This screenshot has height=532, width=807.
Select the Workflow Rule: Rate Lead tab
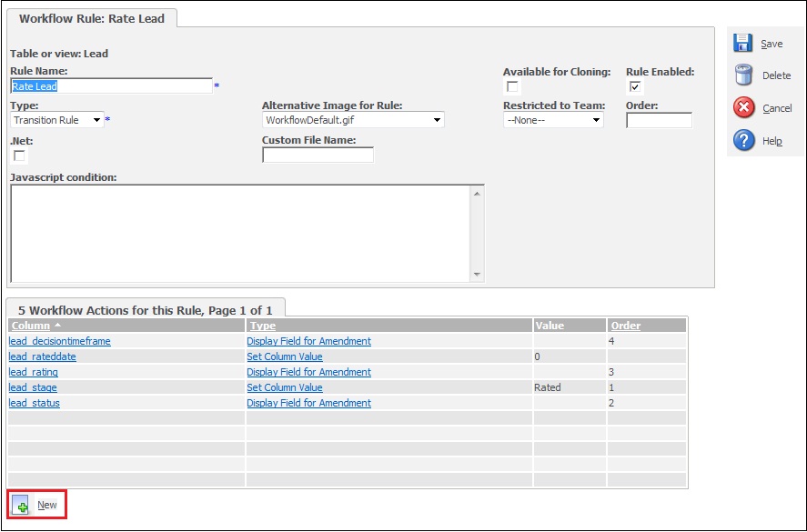pyautogui.click(x=92, y=18)
